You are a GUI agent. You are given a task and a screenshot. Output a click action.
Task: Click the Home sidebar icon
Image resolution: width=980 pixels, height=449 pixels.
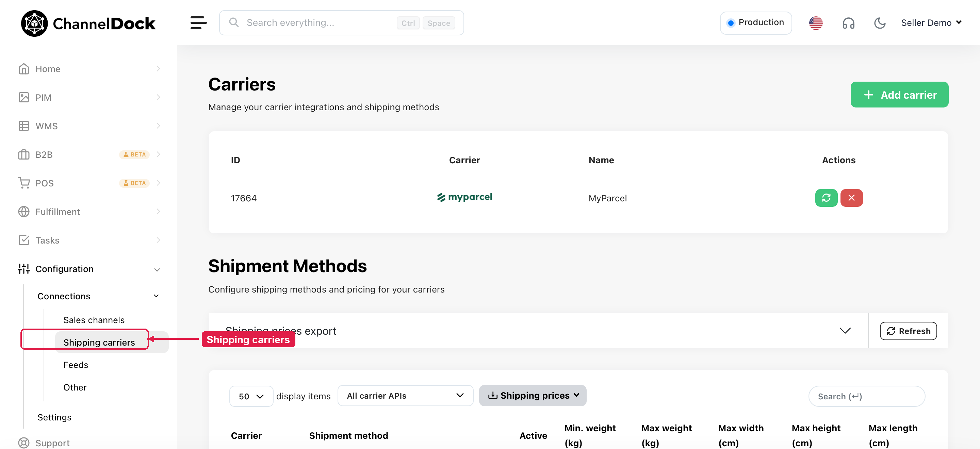click(x=23, y=69)
